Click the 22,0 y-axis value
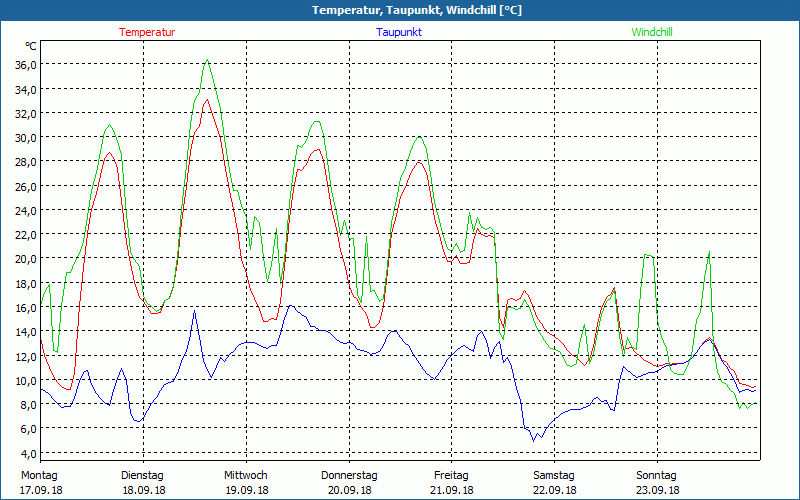Screen dimensions: 800x500 [26, 235]
